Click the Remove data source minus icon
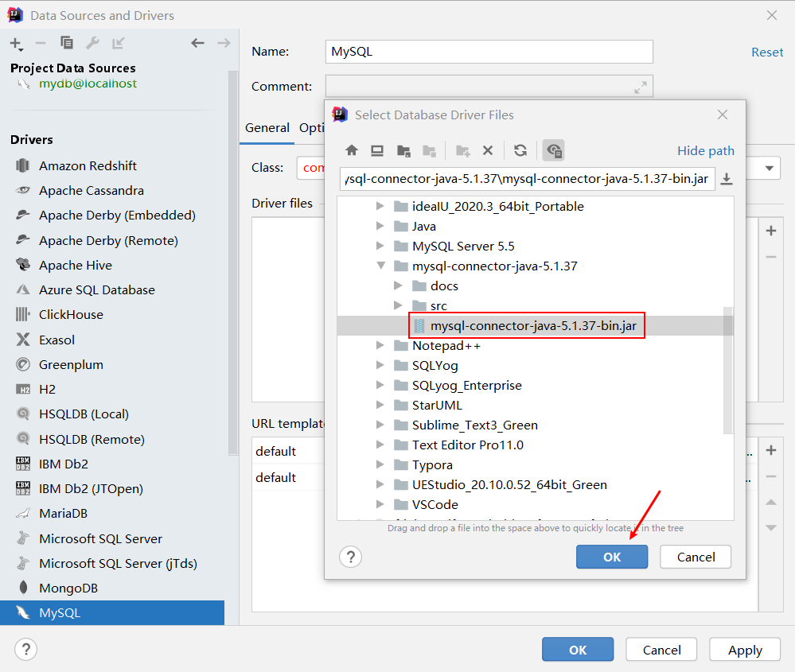 [x=41, y=44]
